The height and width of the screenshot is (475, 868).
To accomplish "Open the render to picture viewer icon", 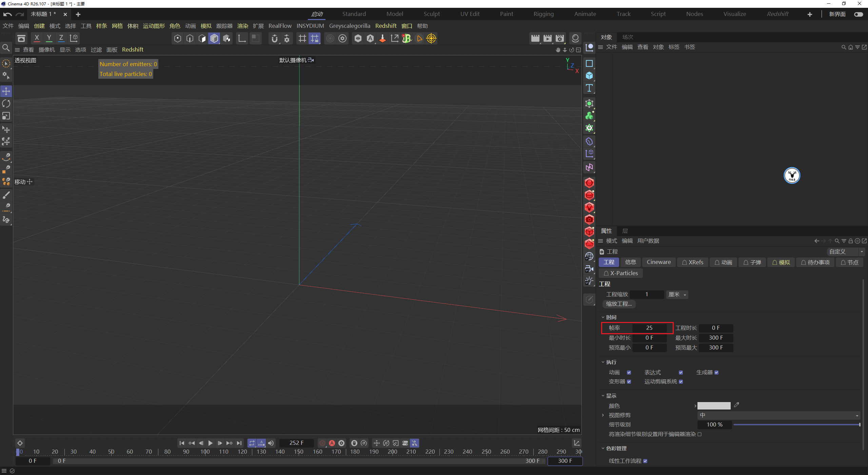I will click(x=547, y=38).
